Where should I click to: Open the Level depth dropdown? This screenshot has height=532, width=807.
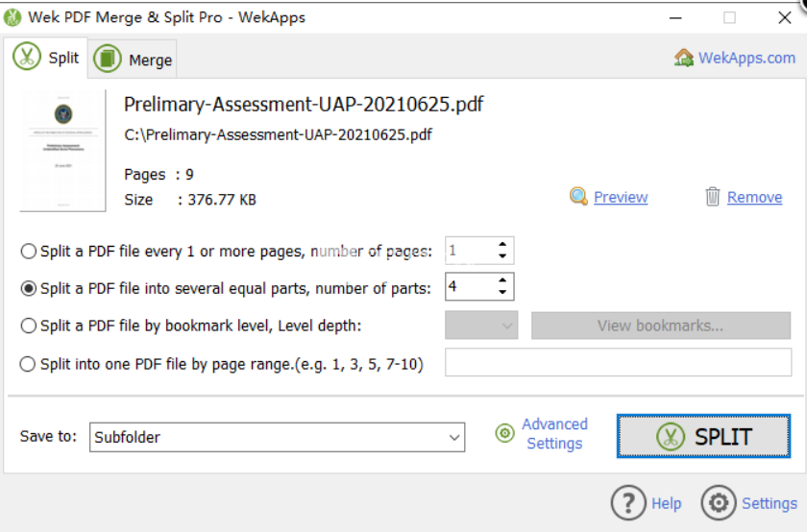(481, 326)
